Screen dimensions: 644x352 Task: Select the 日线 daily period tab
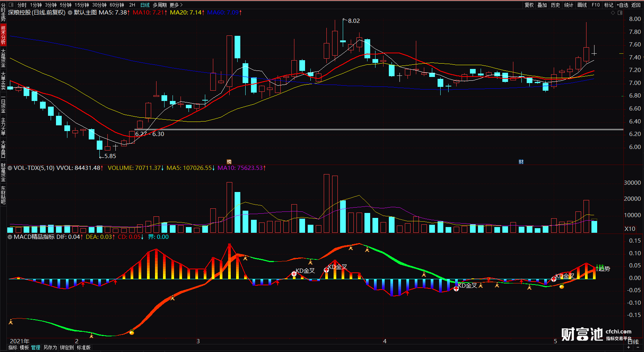tap(145, 5)
